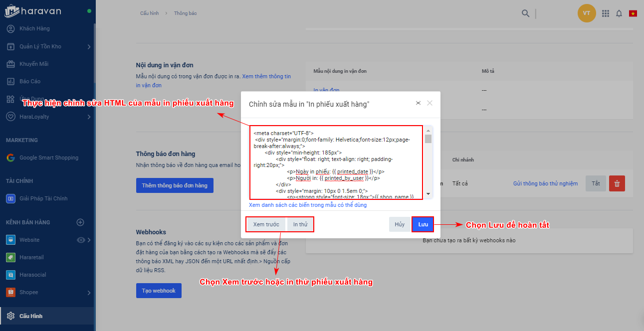Open the notifications bell
The width and height of the screenshot is (644, 331).
[x=619, y=13]
